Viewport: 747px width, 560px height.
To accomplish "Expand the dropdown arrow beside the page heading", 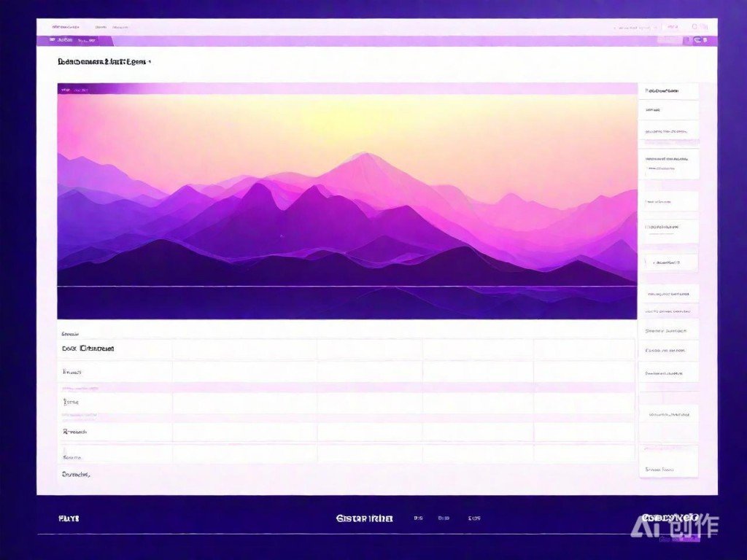I will point(150,63).
